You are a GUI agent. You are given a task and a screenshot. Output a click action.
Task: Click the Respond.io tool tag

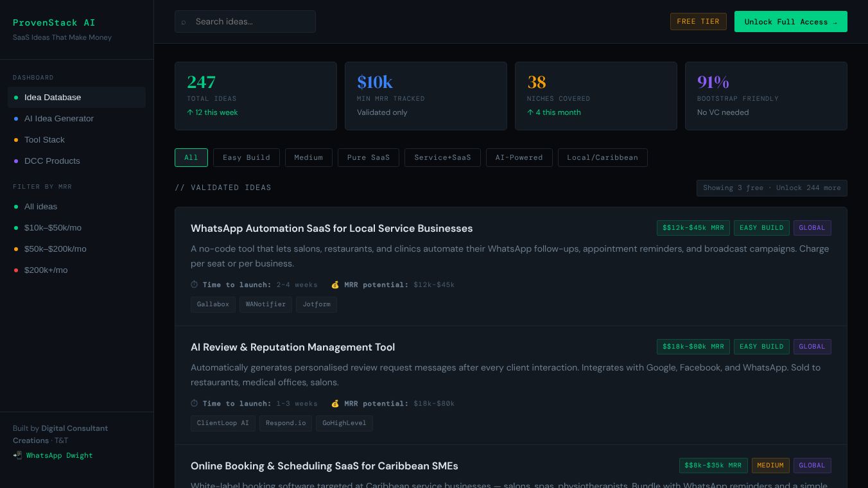pyautogui.click(x=286, y=423)
